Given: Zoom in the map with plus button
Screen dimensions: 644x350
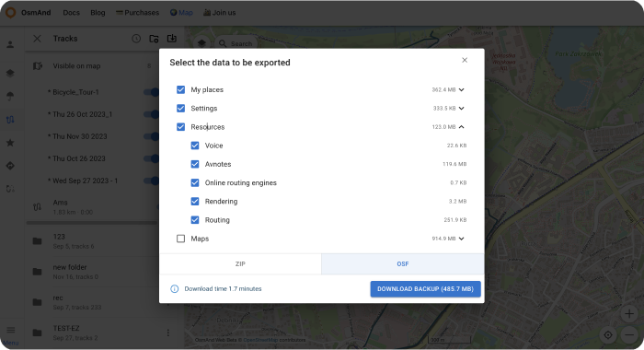Looking at the screenshot, I should point(628,314).
